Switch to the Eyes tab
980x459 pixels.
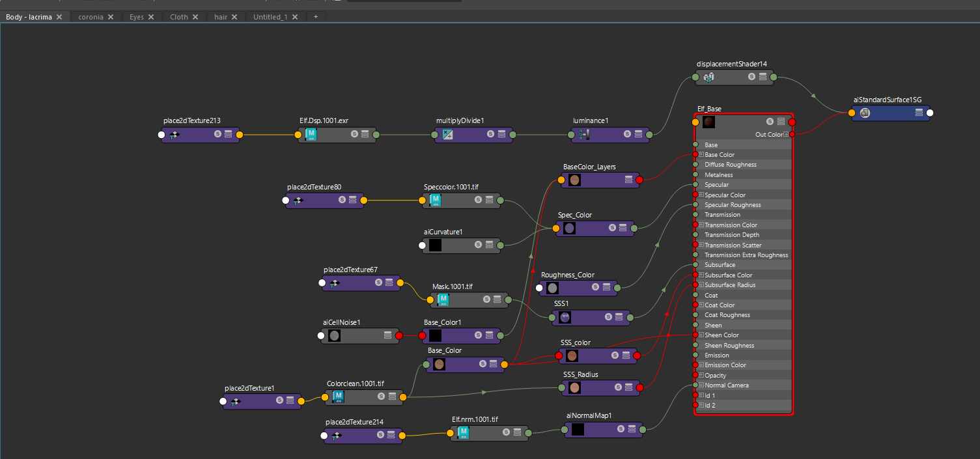137,17
